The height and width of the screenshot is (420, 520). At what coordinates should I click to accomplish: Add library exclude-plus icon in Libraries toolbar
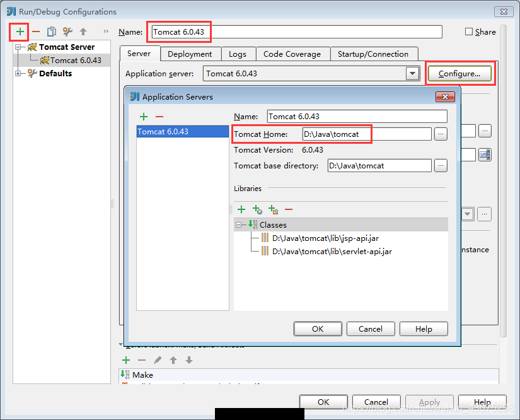pyautogui.click(x=273, y=209)
